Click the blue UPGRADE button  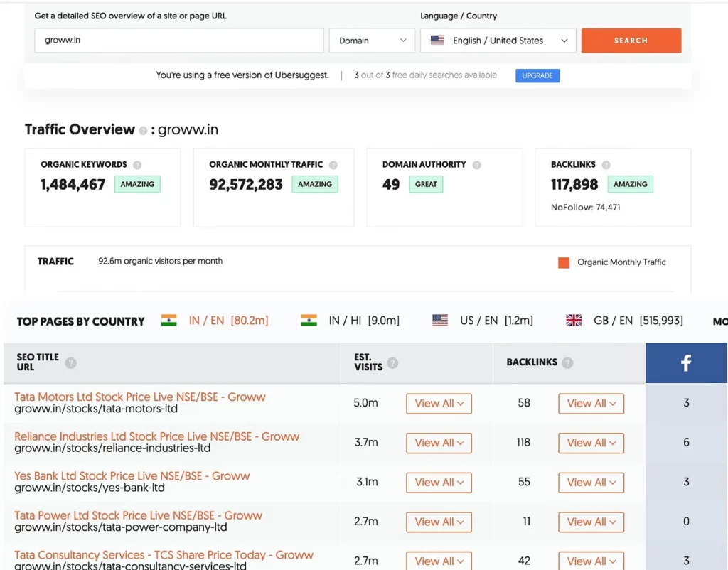[x=537, y=75]
